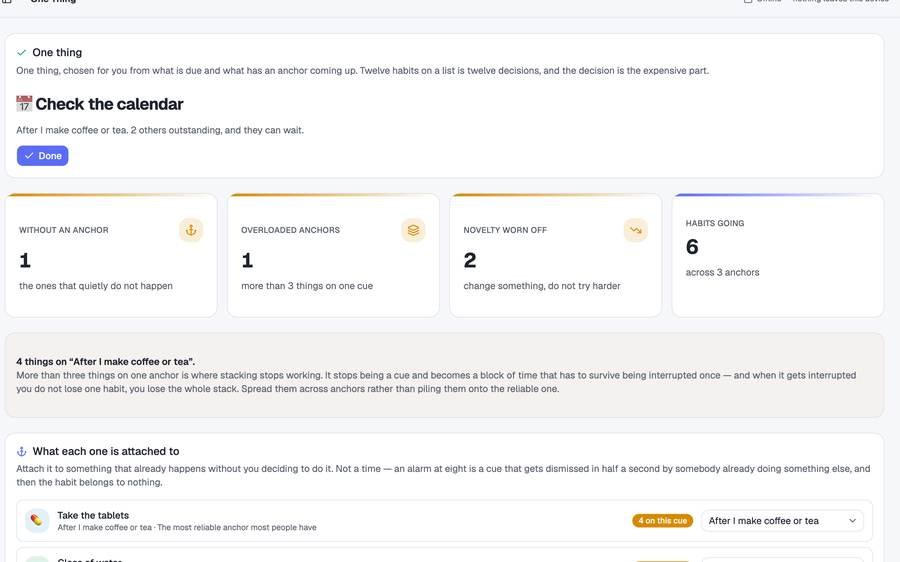This screenshot has width=900, height=562.
Task: Click the Overloaded Anchors card label
Action: [290, 230]
